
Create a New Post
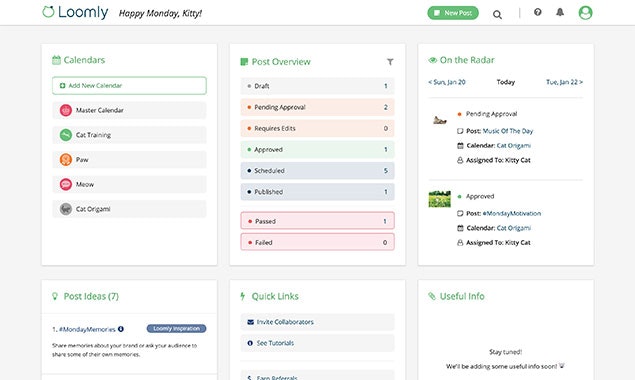(453, 13)
